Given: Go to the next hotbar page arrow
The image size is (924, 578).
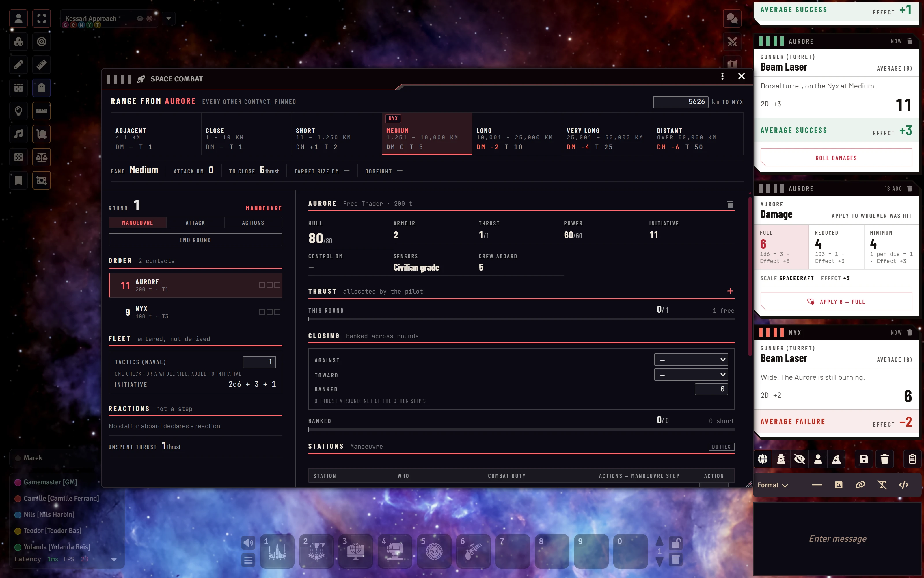Looking at the screenshot, I should pyautogui.click(x=660, y=561).
